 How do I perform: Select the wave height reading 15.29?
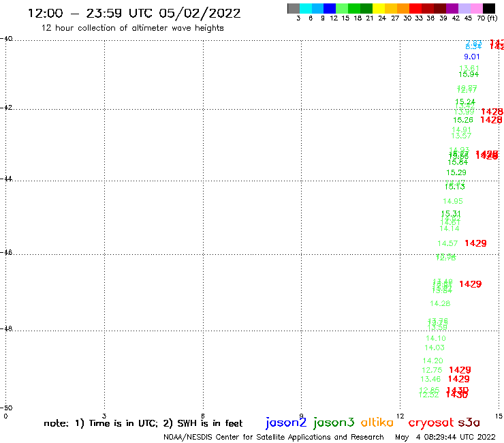pos(456,172)
